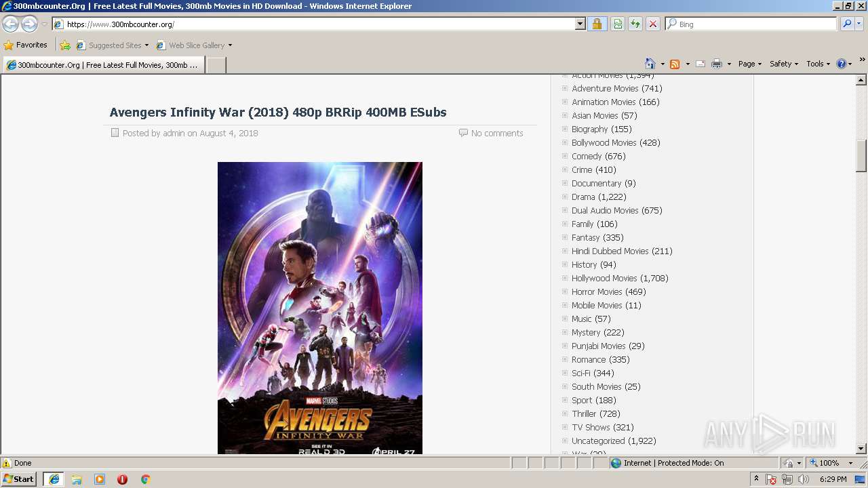
Task: Click the Refresh page icon
Action: coord(635,24)
